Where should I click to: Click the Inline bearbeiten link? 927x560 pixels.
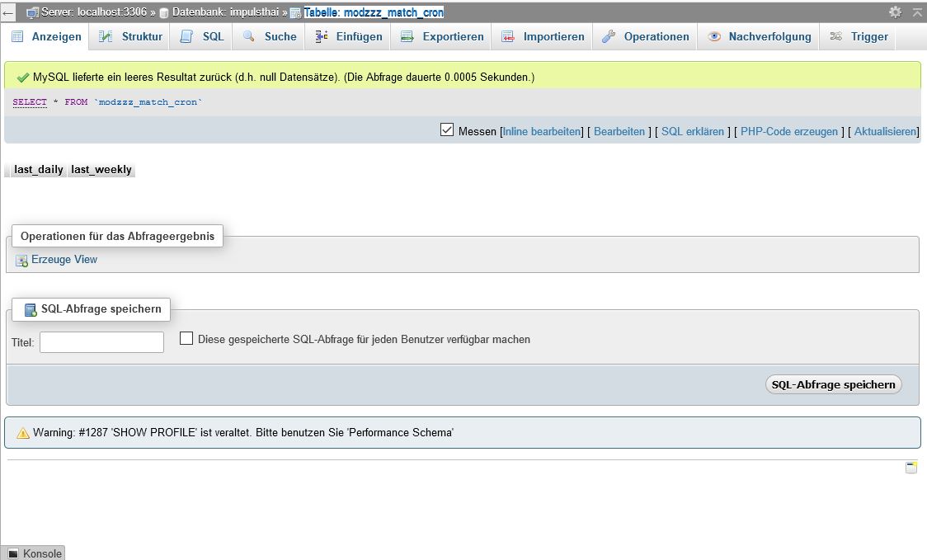tap(542, 131)
